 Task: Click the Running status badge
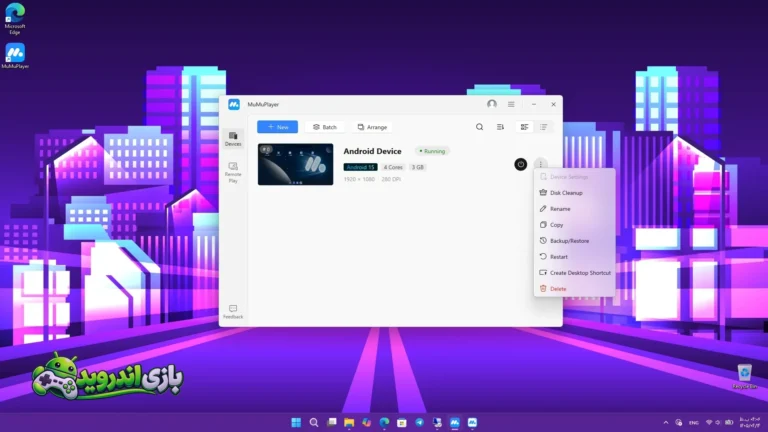[432, 151]
